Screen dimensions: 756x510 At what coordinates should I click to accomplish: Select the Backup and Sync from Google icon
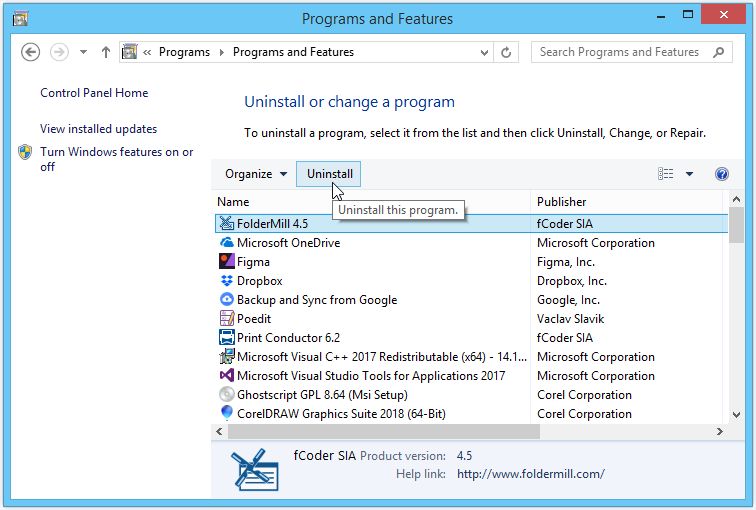[227, 299]
